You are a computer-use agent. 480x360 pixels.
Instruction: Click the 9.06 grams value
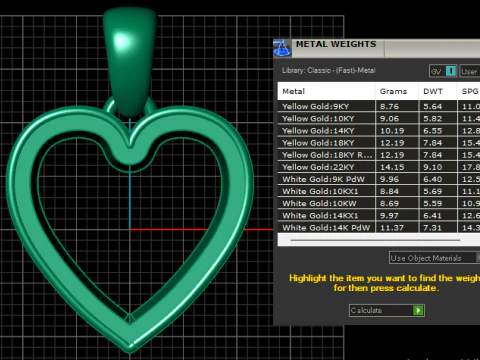coord(389,119)
